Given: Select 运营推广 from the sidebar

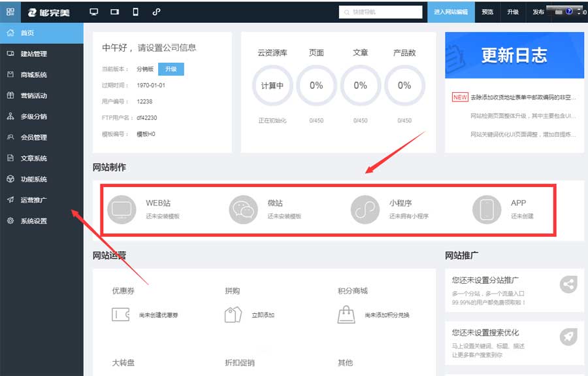Looking at the screenshot, I should pyautogui.click(x=33, y=200).
